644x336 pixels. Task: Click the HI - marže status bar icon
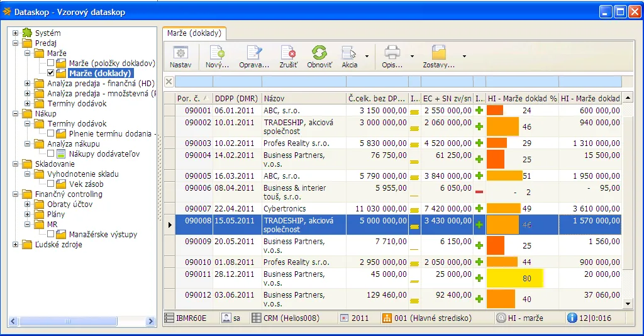click(501, 318)
